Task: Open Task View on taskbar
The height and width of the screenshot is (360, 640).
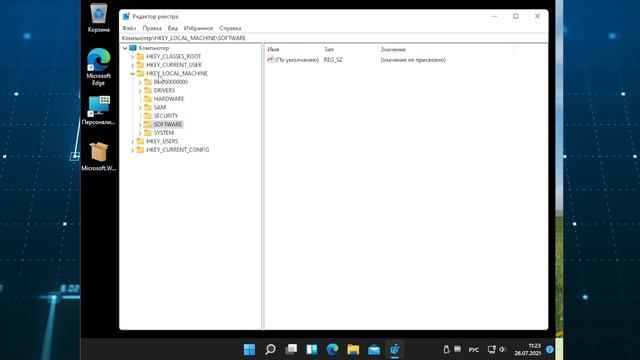Action: [x=291, y=349]
